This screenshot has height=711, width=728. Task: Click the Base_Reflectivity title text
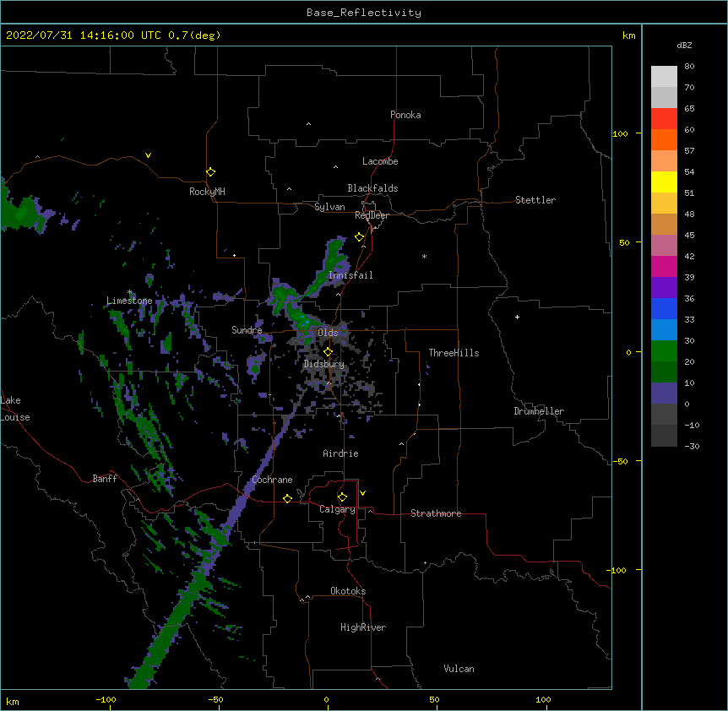click(363, 13)
